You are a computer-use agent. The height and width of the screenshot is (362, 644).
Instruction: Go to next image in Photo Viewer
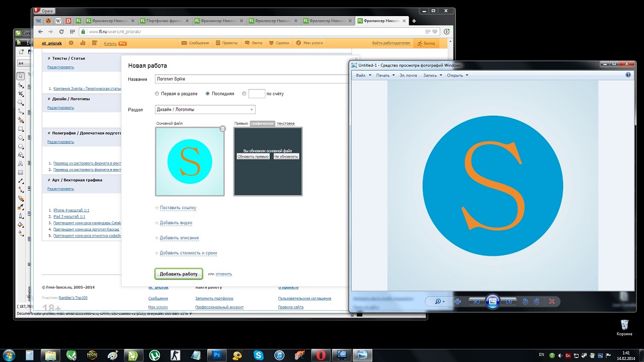tap(509, 301)
